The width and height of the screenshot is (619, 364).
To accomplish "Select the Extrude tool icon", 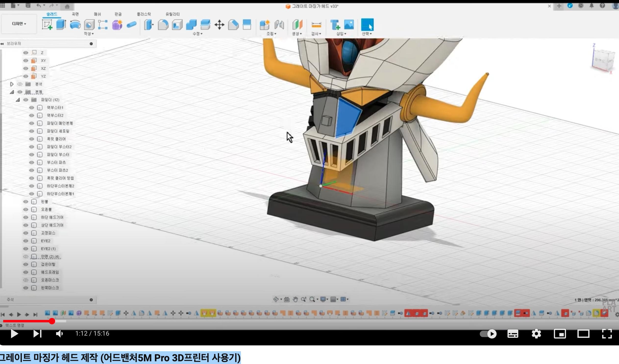I will pyautogui.click(x=61, y=24).
